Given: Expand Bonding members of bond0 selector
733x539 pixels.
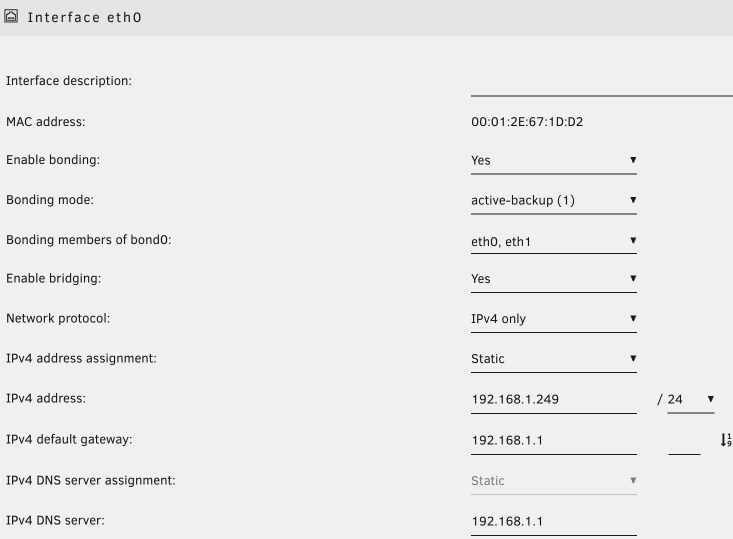Looking at the screenshot, I should (x=553, y=240).
